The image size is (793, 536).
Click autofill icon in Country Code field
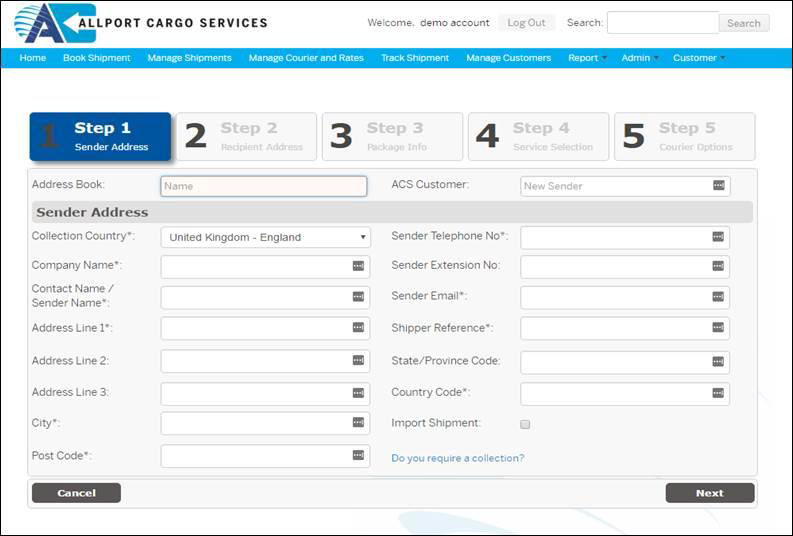pyautogui.click(x=717, y=393)
